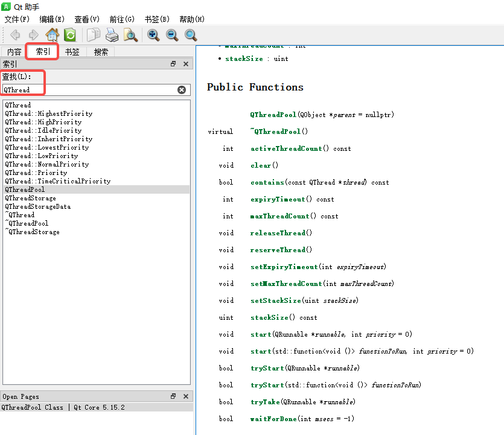The width and height of the screenshot is (504, 435).
Task: Select QThreadStorage in the index list
Action: point(31,198)
